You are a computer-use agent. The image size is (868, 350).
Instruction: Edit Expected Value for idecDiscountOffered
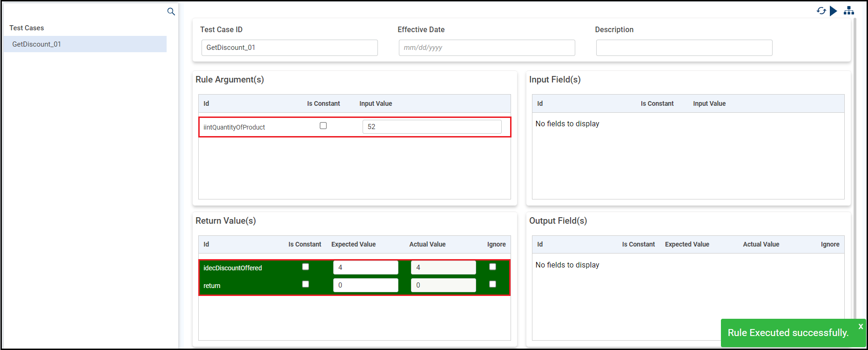(365, 268)
